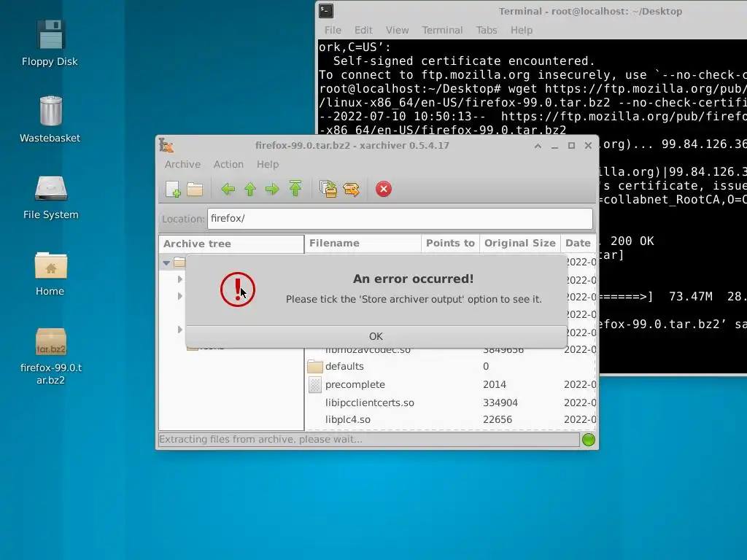Screen dimensions: 747x560
Task: Open the Terminal menu in Terminal window
Action: coord(442,30)
